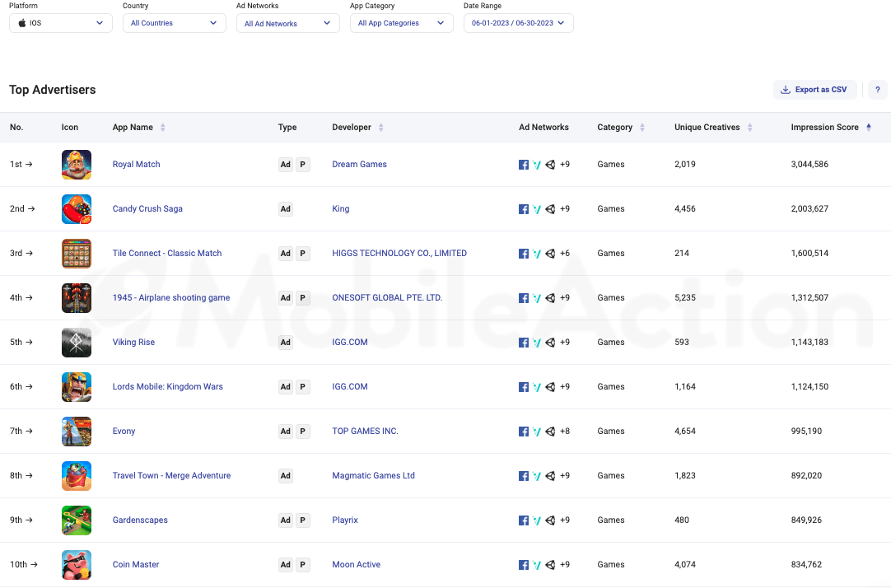Open HIGGS TECHNOLOGY CO., LIMITED developer link
The height and width of the screenshot is (588, 891).
coord(399,253)
